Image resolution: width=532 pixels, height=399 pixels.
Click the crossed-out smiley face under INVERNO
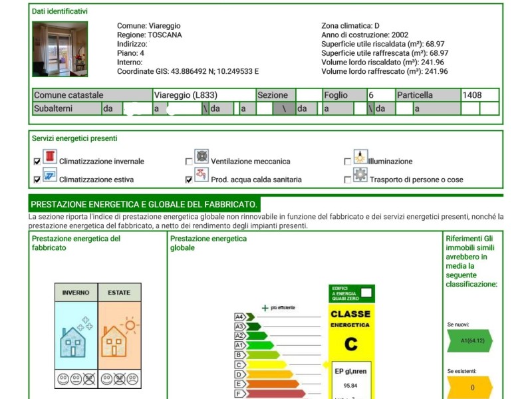click(89, 378)
